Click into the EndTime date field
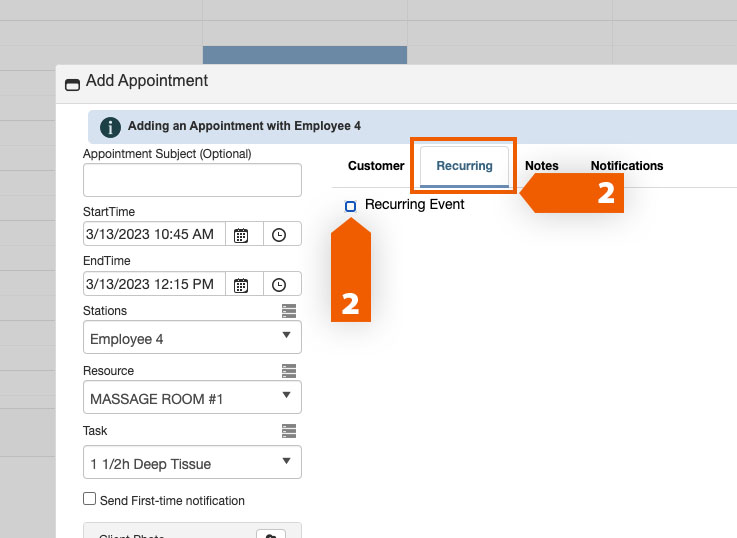This screenshot has width=737, height=538. tap(153, 285)
